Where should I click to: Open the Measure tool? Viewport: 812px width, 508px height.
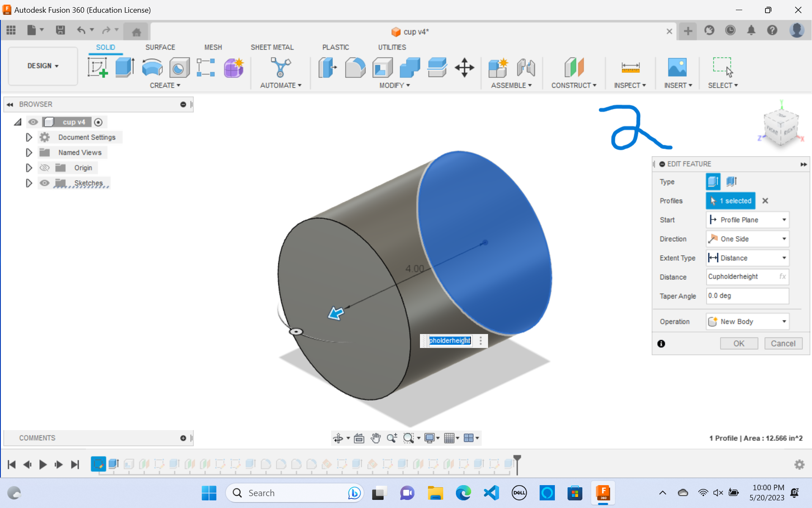click(x=630, y=68)
